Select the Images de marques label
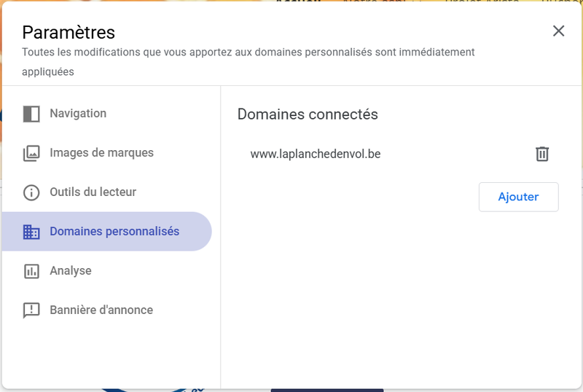Screen dimensions: 583x392 coord(101,153)
